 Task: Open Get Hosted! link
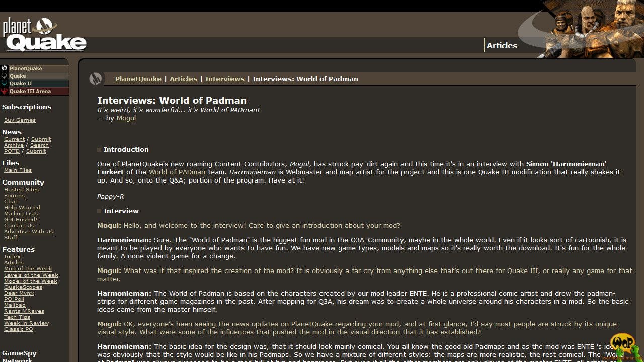(x=21, y=219)
